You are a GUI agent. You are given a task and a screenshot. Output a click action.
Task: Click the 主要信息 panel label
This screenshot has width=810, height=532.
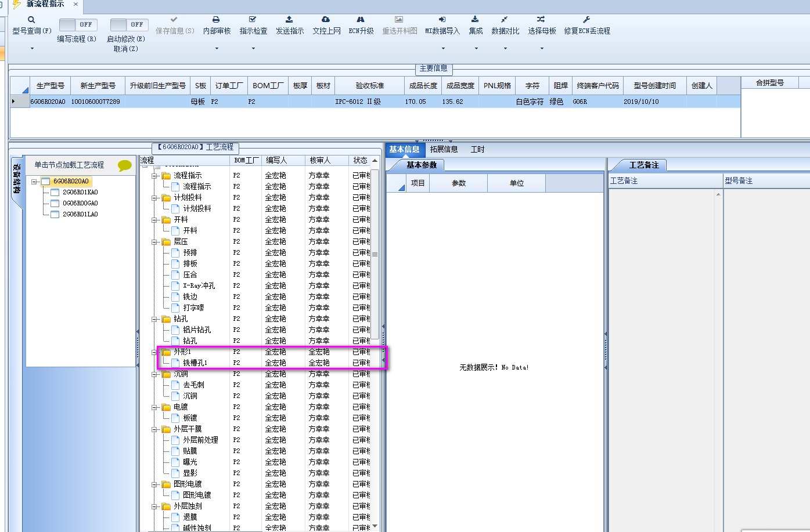(x=433, y=68)
